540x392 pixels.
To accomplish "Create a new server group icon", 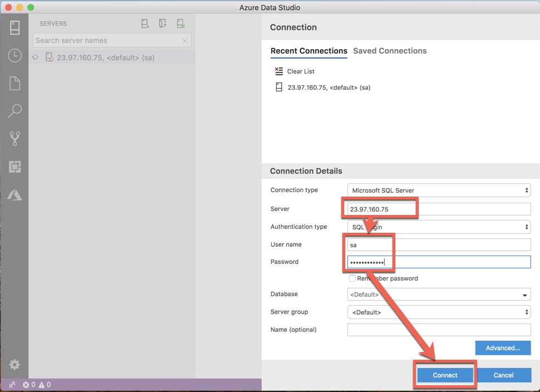I will tap(162, 23).
